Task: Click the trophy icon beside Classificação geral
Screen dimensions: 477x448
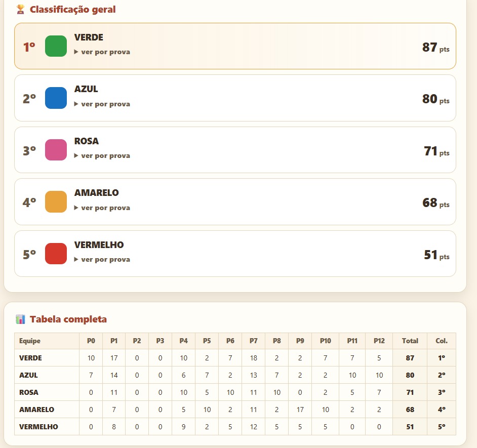Action: point(20,10)
